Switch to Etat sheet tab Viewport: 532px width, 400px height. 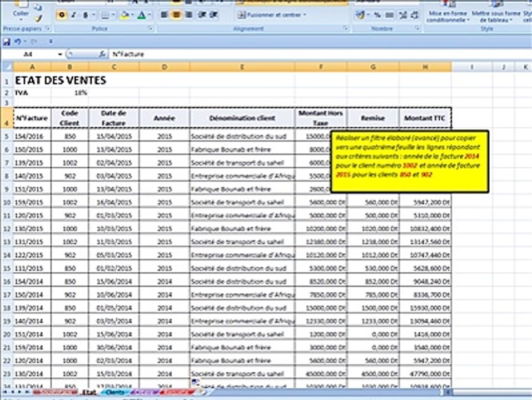[90, 392]
